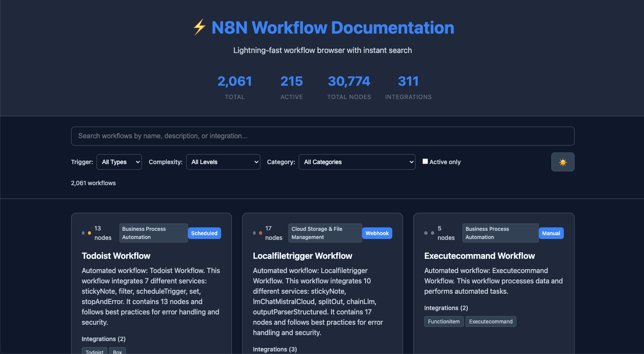Open the Executecommand Workflow card title
Screen dimensions: 644x354
coord(479,256)
